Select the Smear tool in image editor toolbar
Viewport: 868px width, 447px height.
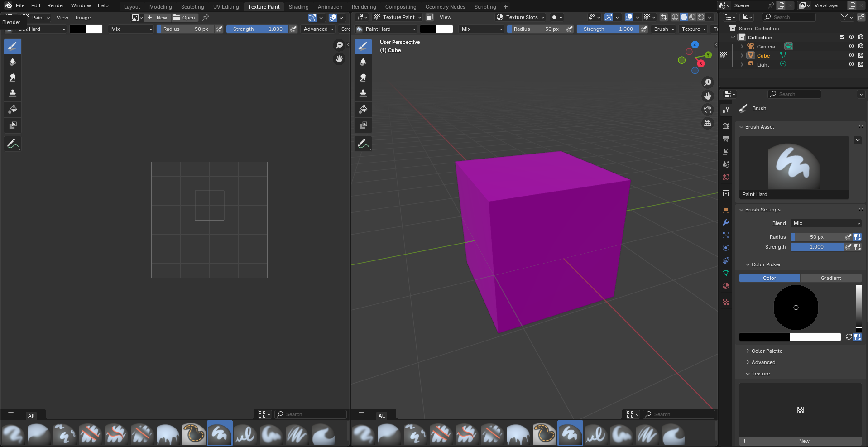tap(13, 77)
